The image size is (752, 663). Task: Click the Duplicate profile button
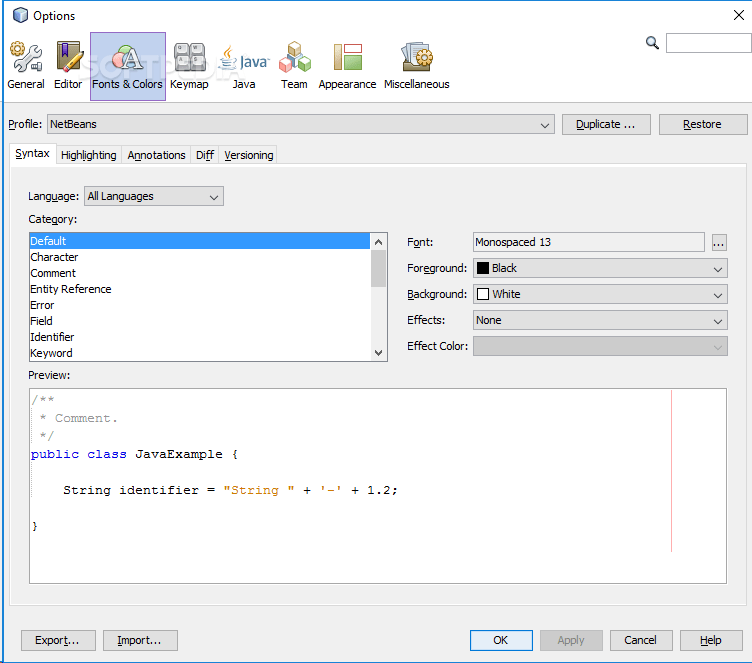coord(606,124)
